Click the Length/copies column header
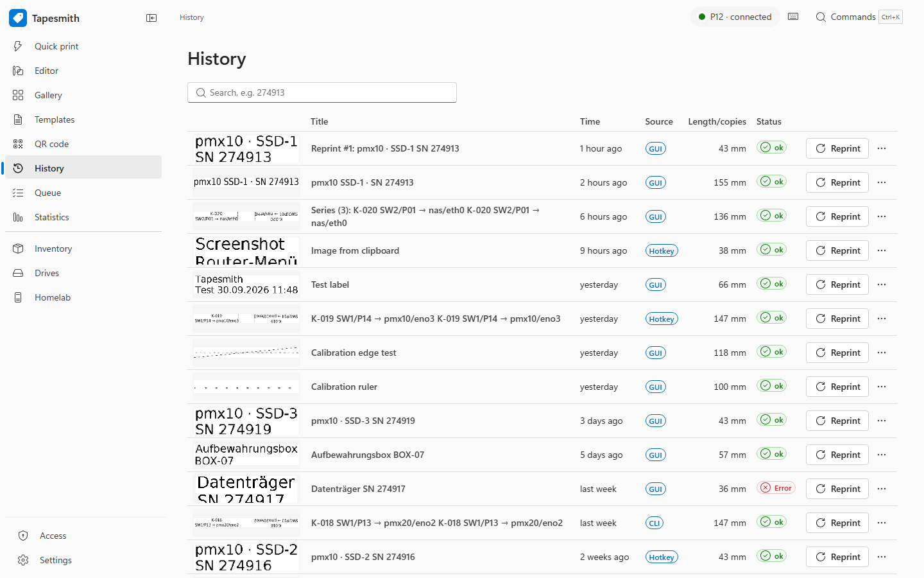The image size is (924, 578). click(x=717, y=121)
